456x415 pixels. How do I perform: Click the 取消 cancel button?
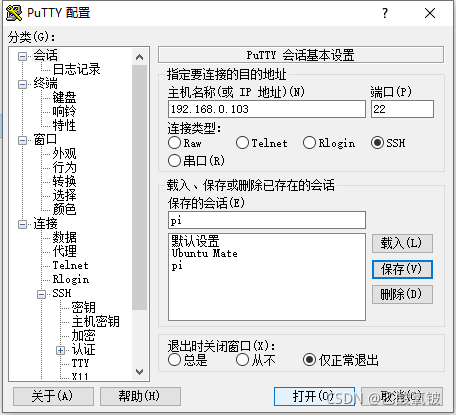[x=402, y=396]
